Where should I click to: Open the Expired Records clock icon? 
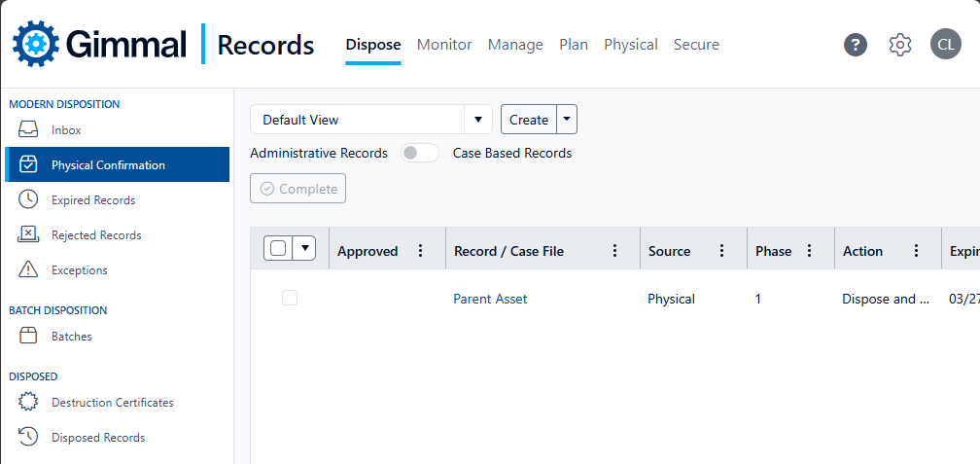click(x=28, y=200)
